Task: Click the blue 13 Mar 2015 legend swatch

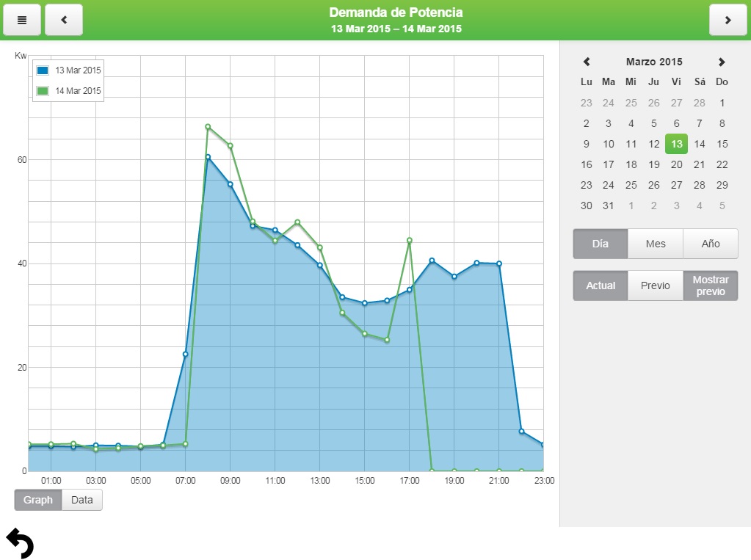Action: (43, 70)
